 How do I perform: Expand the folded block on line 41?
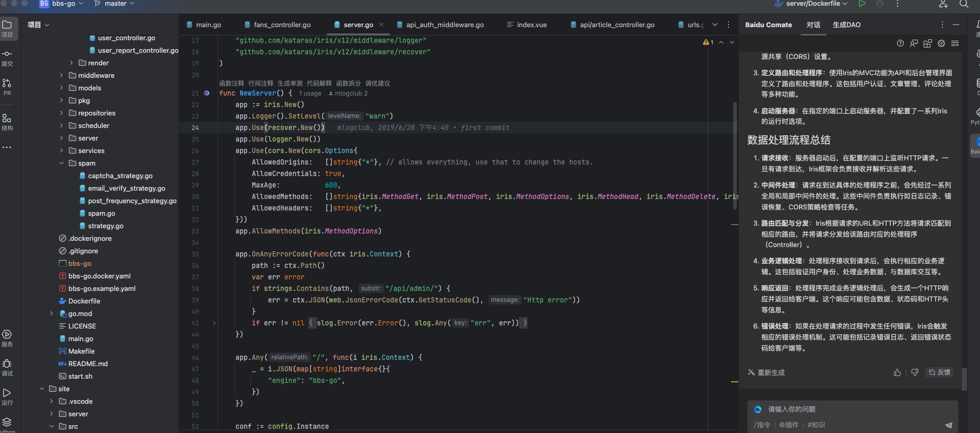[x=214, y=323]
